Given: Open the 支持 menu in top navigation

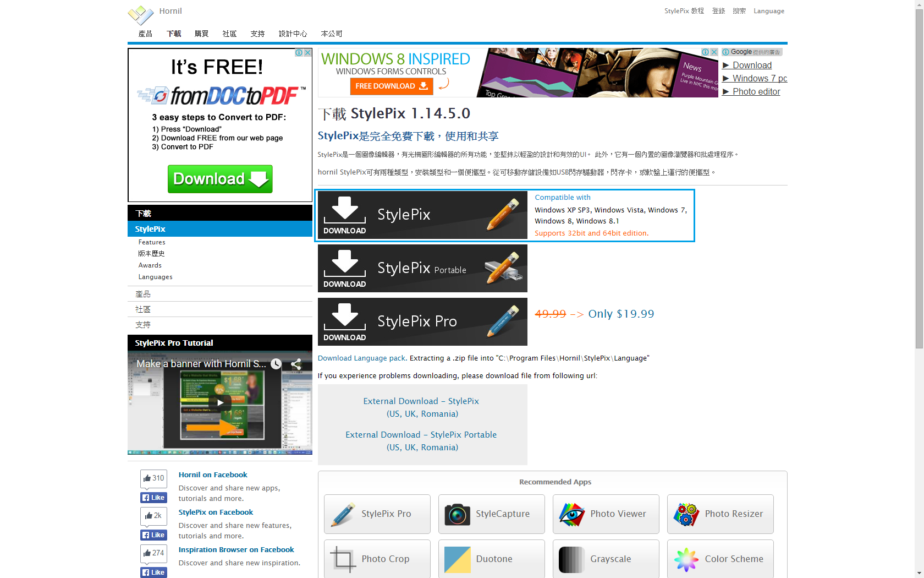Looking at the screenshot, I should click(x=257, y=34).
